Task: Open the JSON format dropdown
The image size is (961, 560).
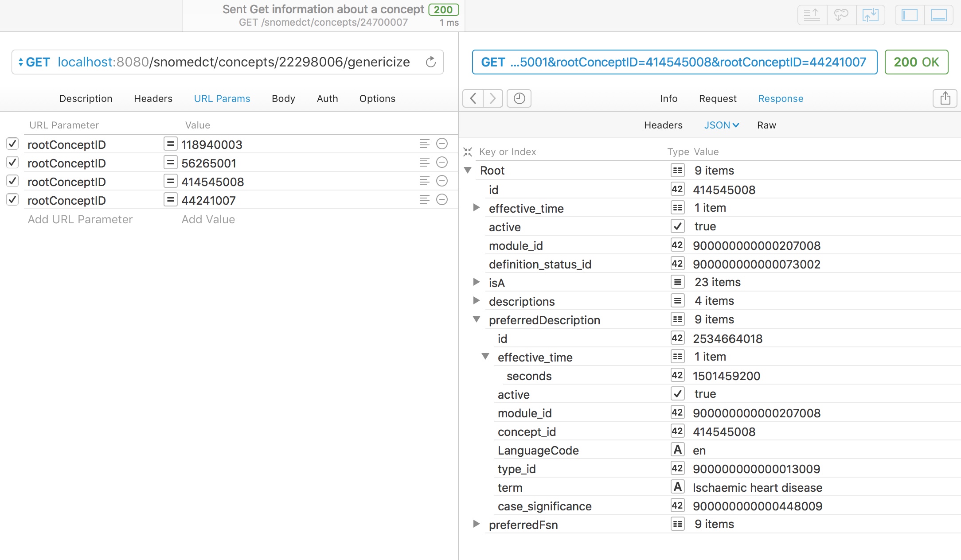Action: [x=721, y=125]
